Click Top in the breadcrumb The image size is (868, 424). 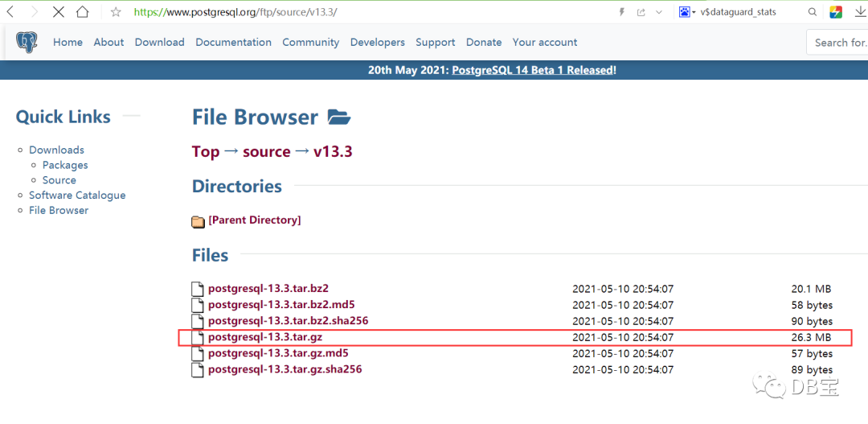(206, 151)
